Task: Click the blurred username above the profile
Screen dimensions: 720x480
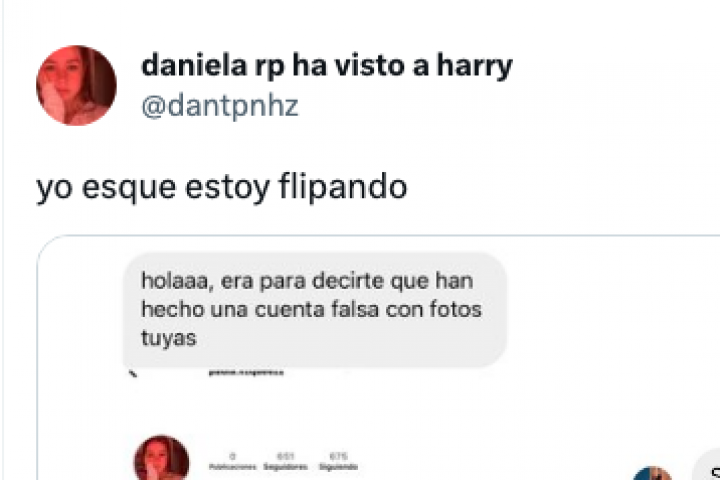Action: pos(246,373)
